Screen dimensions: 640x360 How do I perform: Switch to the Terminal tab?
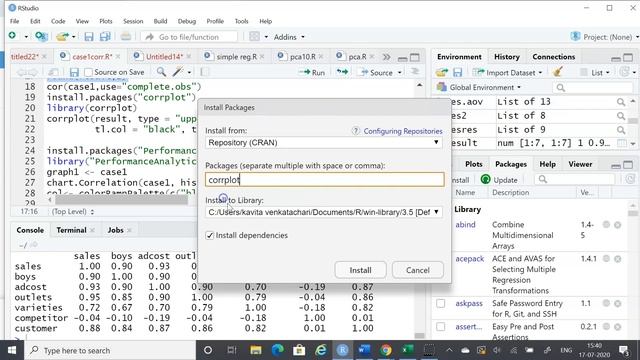(x=71, y=230)
